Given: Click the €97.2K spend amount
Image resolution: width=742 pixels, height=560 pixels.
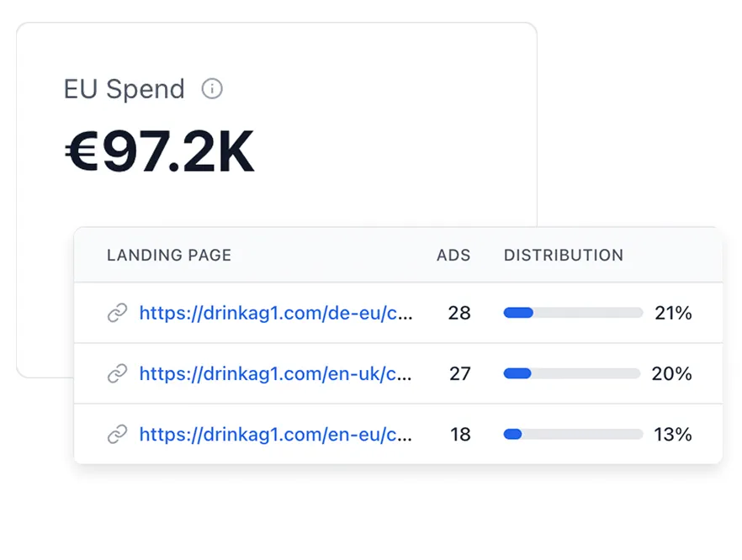Looking at the screenshot, I should click(x=160, y=152).
